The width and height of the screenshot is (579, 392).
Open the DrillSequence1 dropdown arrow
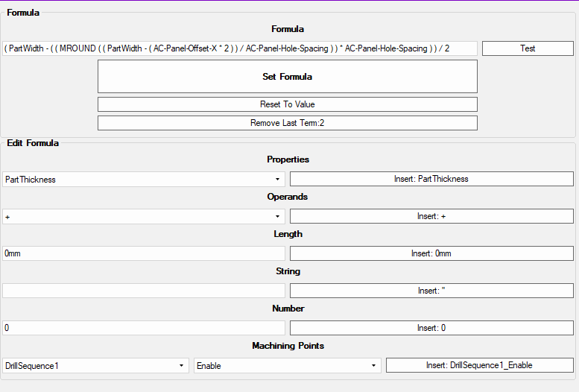(181, 365)
